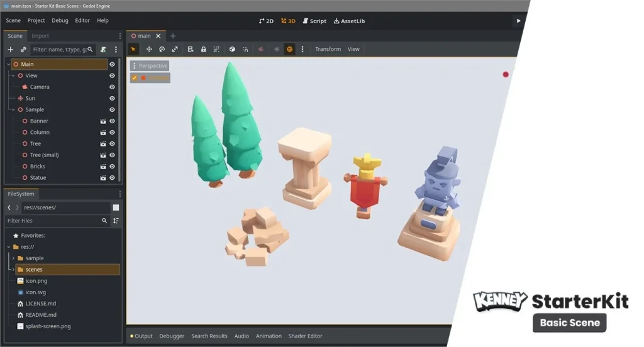This screenshot has width=644, height=347.
Task: Click the Instantiate Child Scene link icon
Action: point(23,50)
